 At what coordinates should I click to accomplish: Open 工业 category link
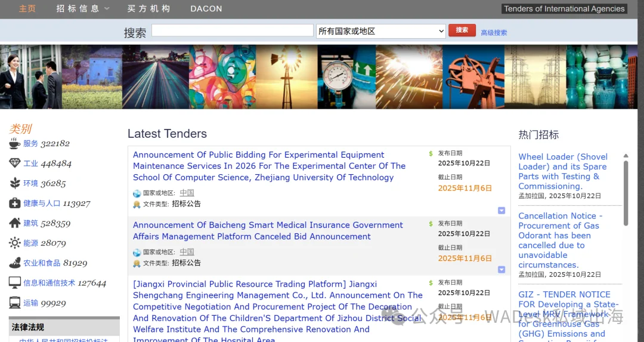point(30,164)
